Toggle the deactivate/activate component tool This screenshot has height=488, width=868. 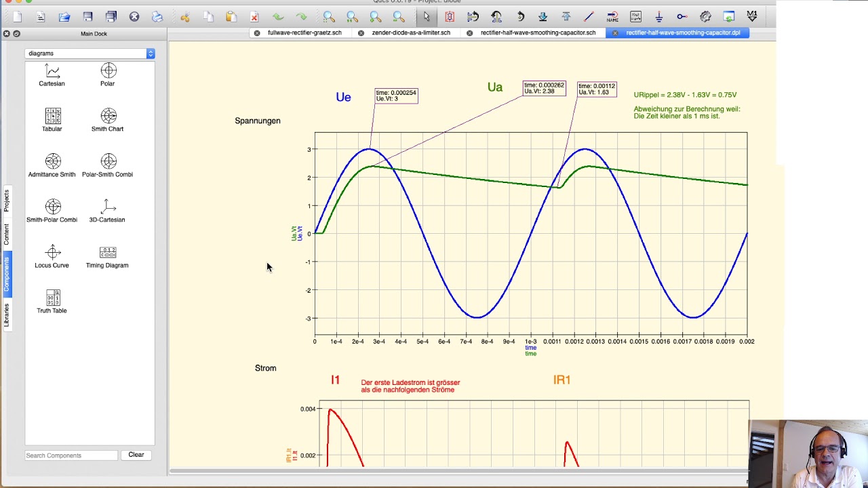pos(450,17)
